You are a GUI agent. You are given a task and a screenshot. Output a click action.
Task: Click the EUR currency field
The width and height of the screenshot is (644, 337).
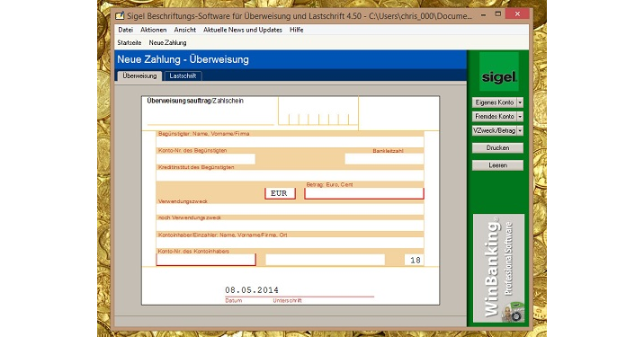click(280, 193)
